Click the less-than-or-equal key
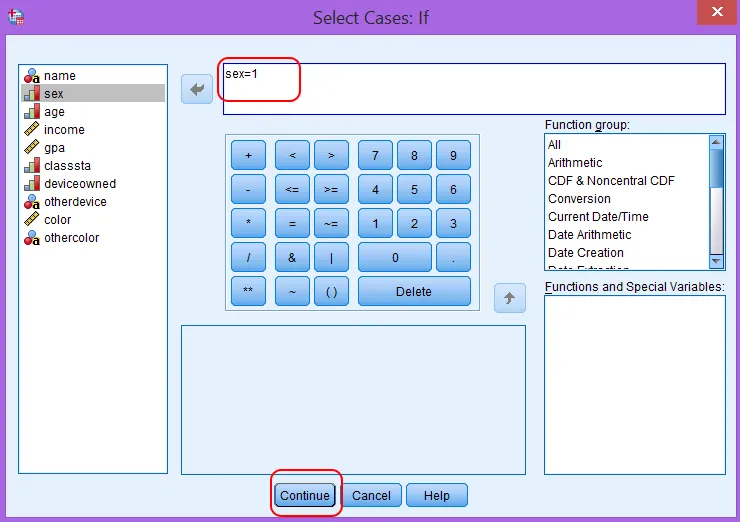The width and height of the screenshot is (740, 522). click(292, 189)
